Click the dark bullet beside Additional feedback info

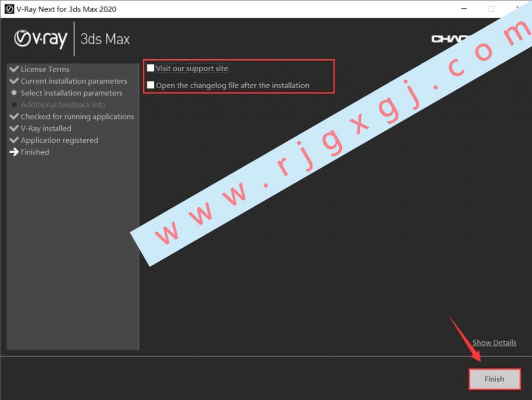[14, 104]
